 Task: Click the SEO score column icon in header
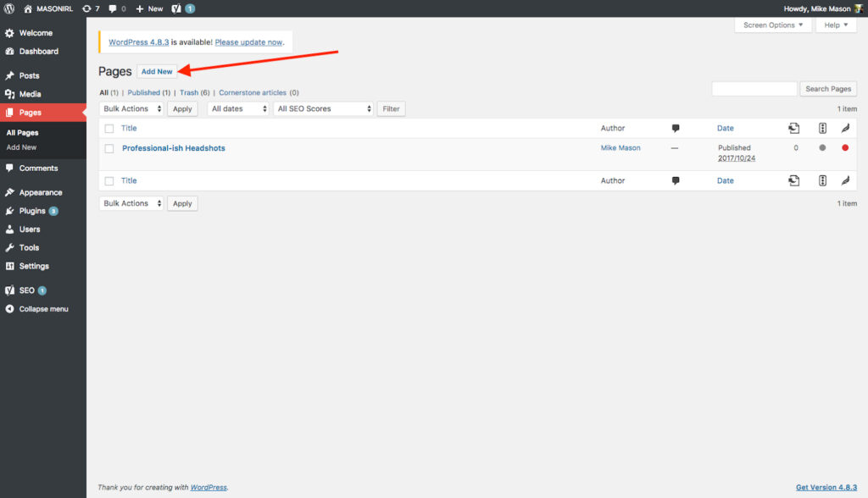tap(822, 129)
